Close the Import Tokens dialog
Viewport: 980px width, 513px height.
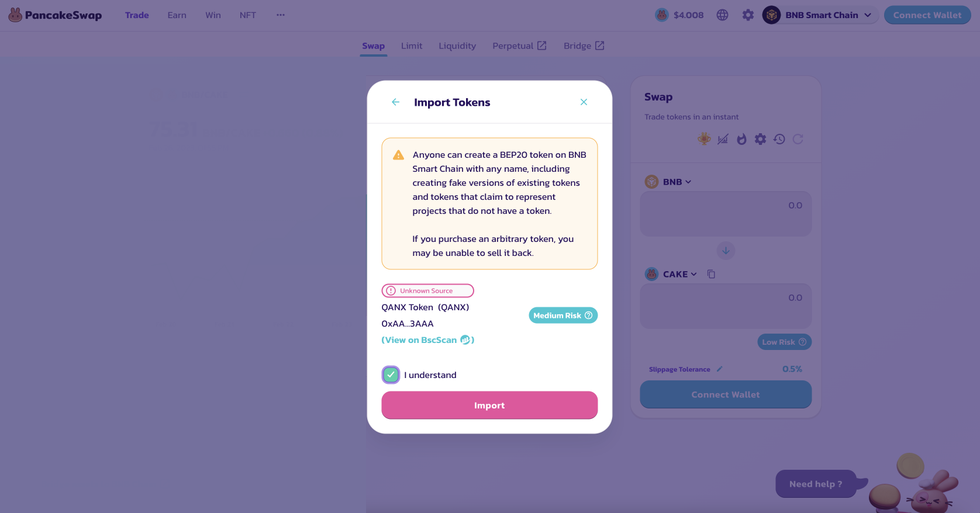point(584,102)
